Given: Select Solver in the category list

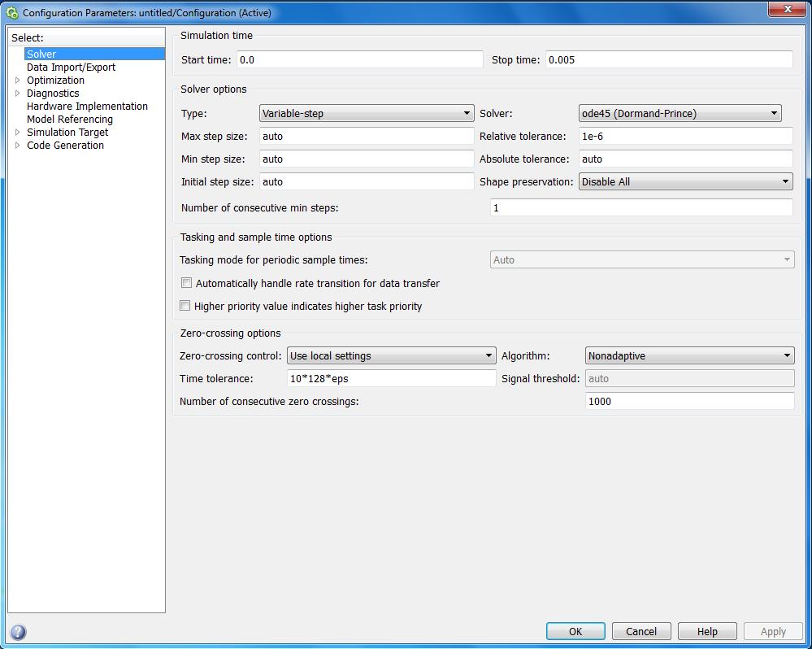Looking at the screenshot, I should click(94, 54).
